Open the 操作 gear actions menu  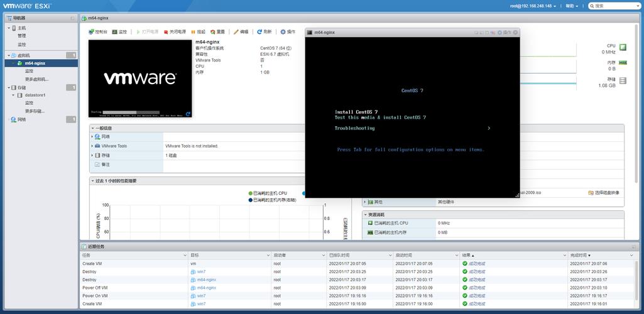click(288, 31)
